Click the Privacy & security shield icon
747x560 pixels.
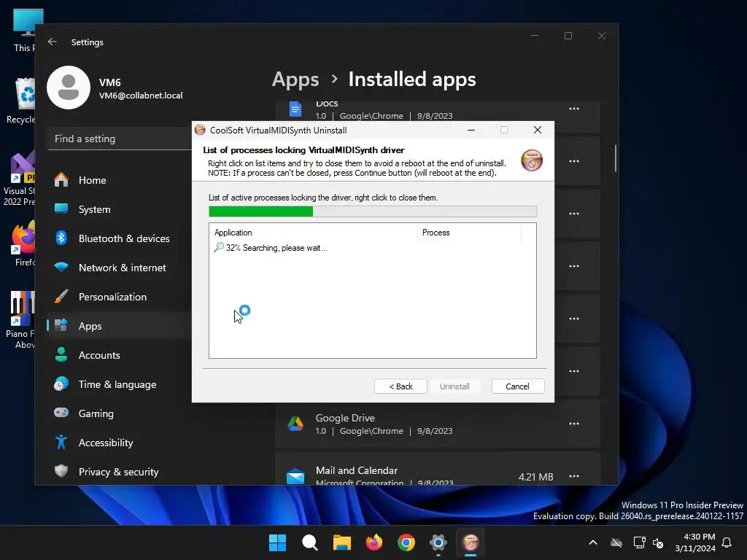click(61, 471)
